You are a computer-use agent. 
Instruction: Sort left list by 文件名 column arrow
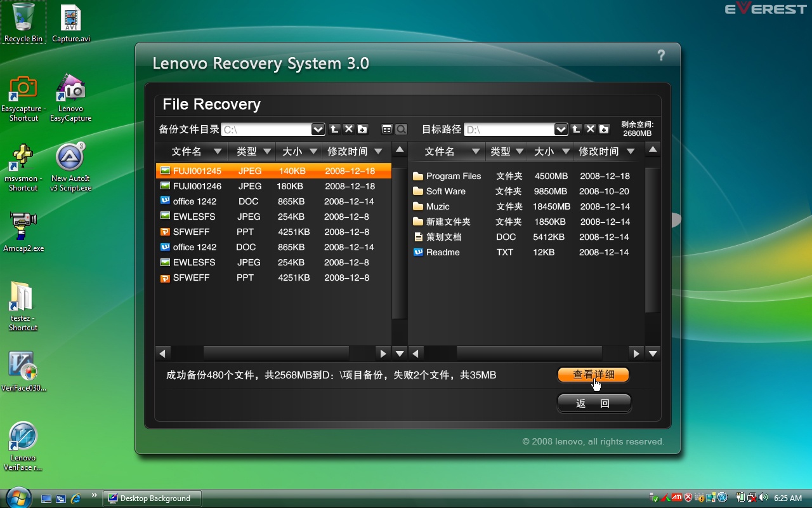(x=218, y=151)
